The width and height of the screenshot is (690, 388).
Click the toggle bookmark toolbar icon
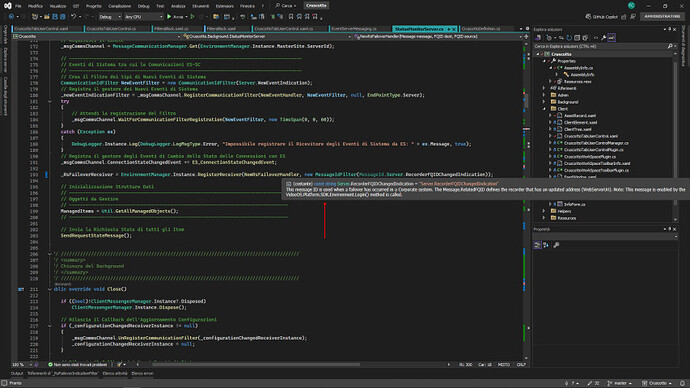pos(291,17)
